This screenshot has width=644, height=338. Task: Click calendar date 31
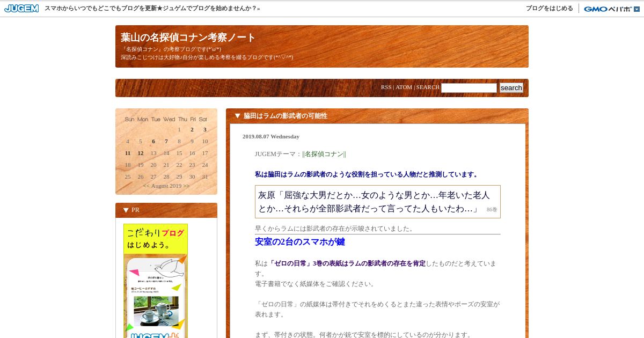(x=205, y=177)
